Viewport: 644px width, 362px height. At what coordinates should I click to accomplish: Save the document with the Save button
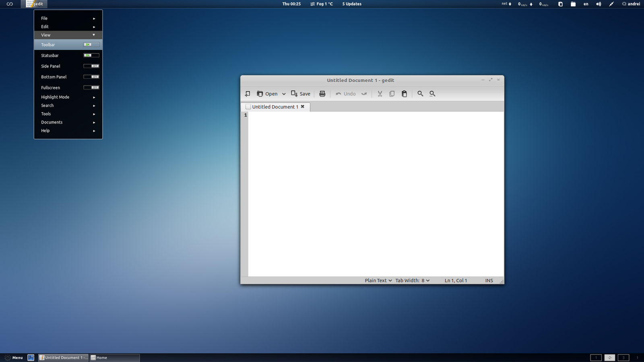[x=301, y=93]
